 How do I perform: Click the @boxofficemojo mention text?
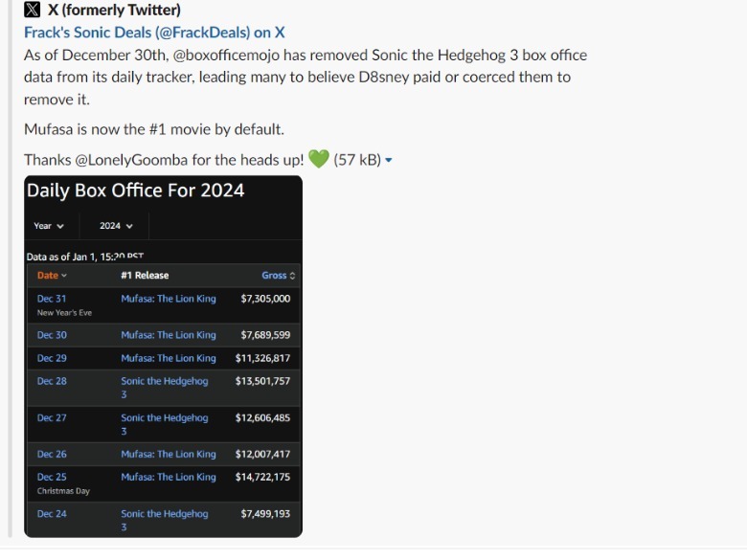(x=226, y=56)
